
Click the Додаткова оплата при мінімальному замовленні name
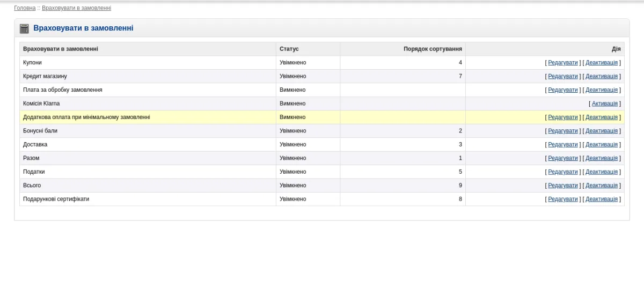pos(86,117)
